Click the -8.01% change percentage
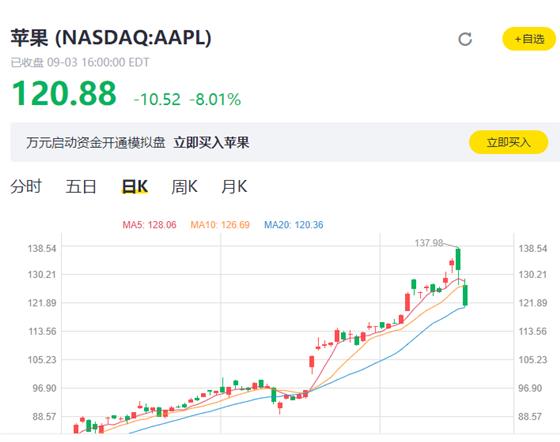 (x=215, y=100)
